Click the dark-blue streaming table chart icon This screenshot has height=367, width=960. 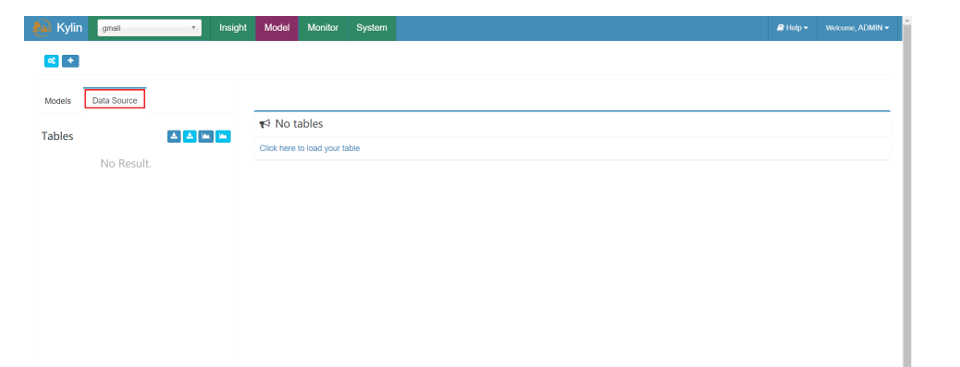coord(206,136)
